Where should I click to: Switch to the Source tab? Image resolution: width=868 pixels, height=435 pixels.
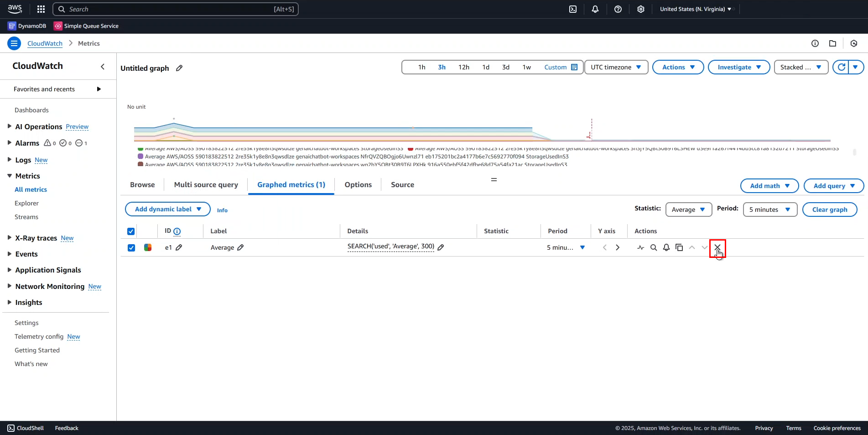click(402, 185)
